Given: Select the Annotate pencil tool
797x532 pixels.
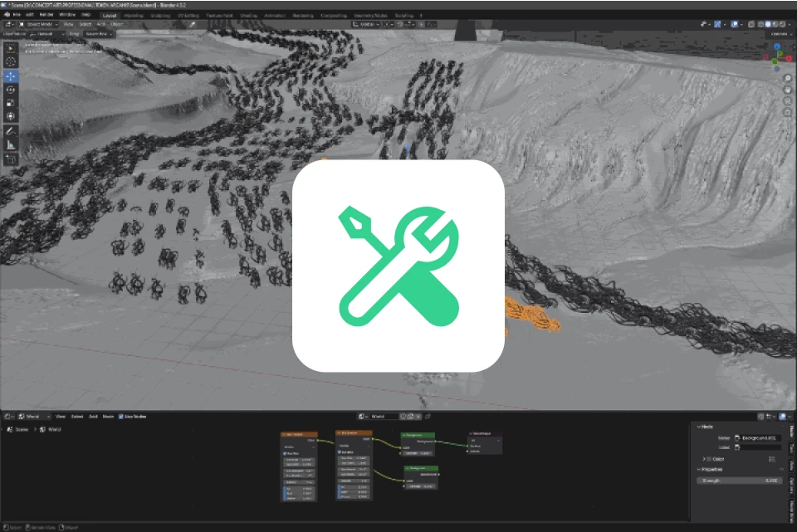Looking at the screenshot, I should click(11, 131).
